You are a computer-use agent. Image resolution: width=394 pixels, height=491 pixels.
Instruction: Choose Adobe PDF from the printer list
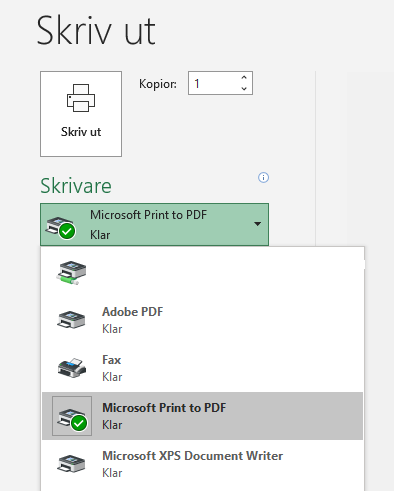point(202,320)
